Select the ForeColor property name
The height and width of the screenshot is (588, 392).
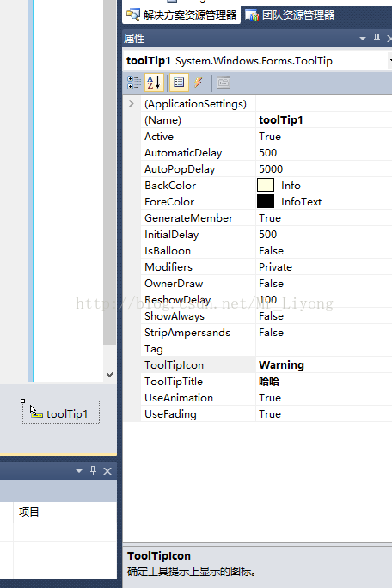click(x=169, y=201)
